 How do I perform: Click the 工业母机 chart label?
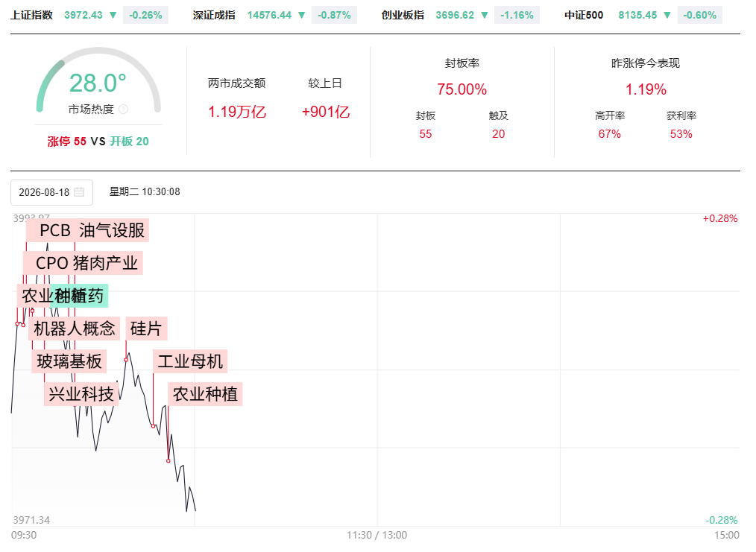(x=190, y=361)
